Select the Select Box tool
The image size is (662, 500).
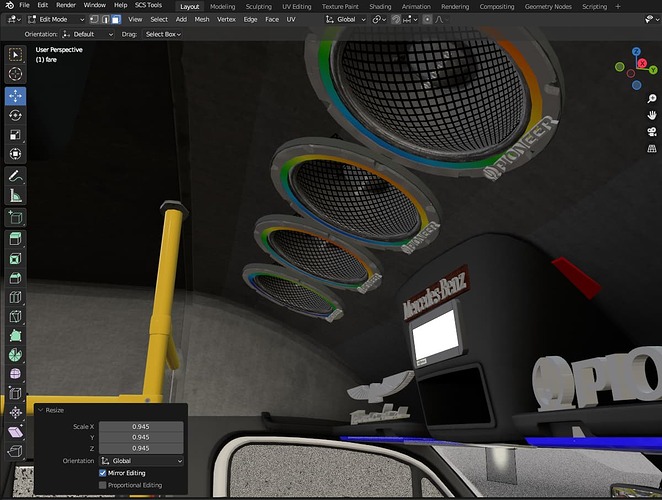tap(16, 55)
